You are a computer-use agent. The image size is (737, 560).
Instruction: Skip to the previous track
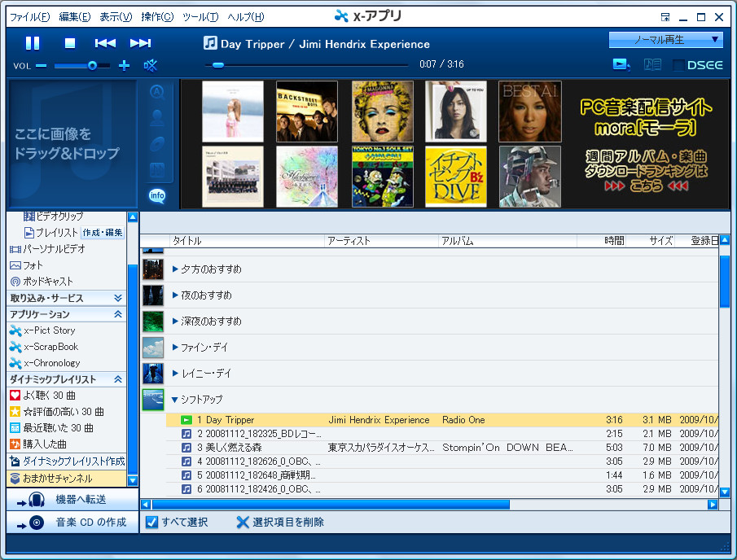pos(105,43)
